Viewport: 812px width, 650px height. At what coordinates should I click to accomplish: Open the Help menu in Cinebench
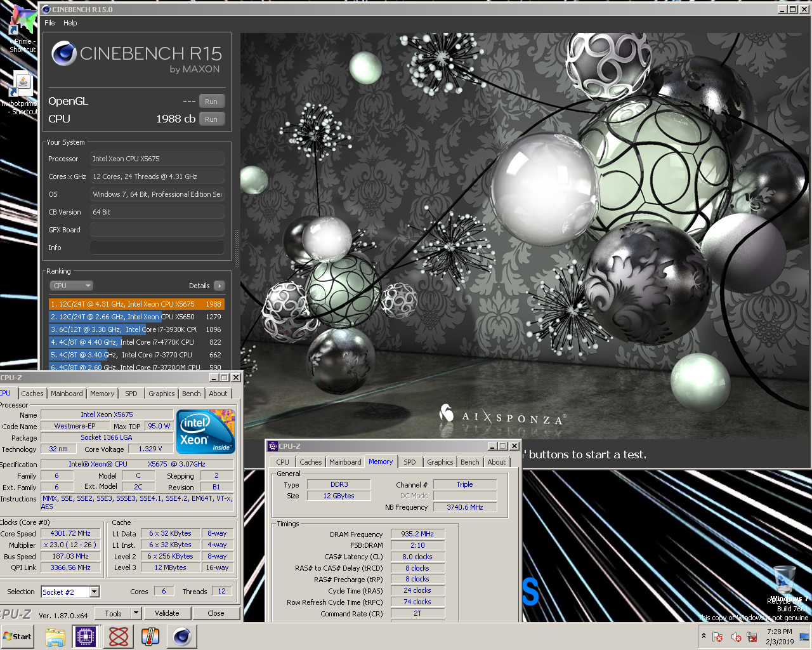pyautogui.click(x=70, y=23)
